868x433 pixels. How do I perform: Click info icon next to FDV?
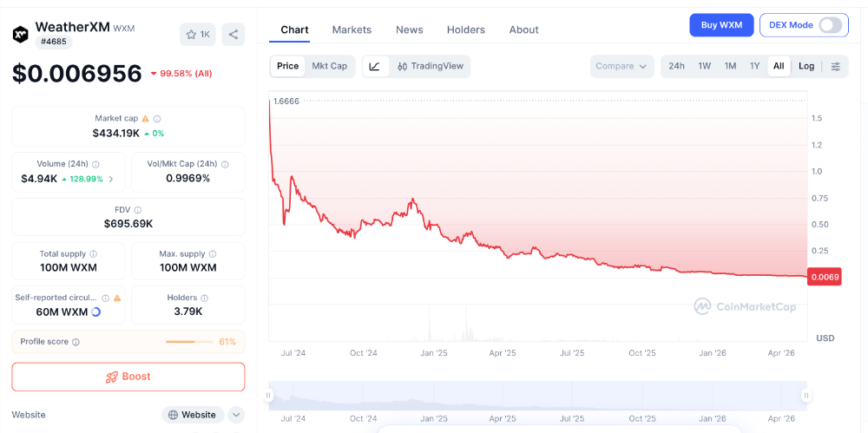point(138,210)
